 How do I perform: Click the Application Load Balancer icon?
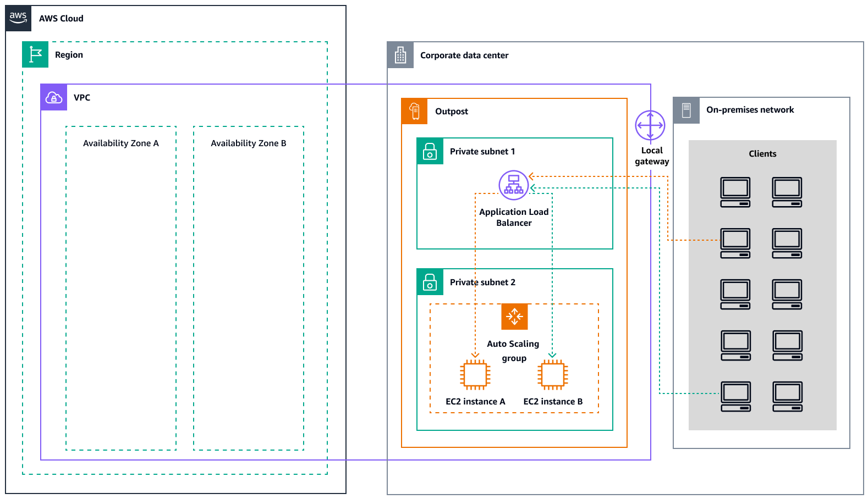pyautogui.click(x=513, y=185)
